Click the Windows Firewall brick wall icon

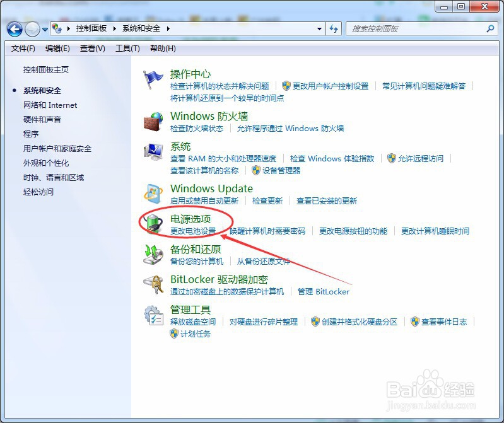pyautogui.click(x=153, y=122)
